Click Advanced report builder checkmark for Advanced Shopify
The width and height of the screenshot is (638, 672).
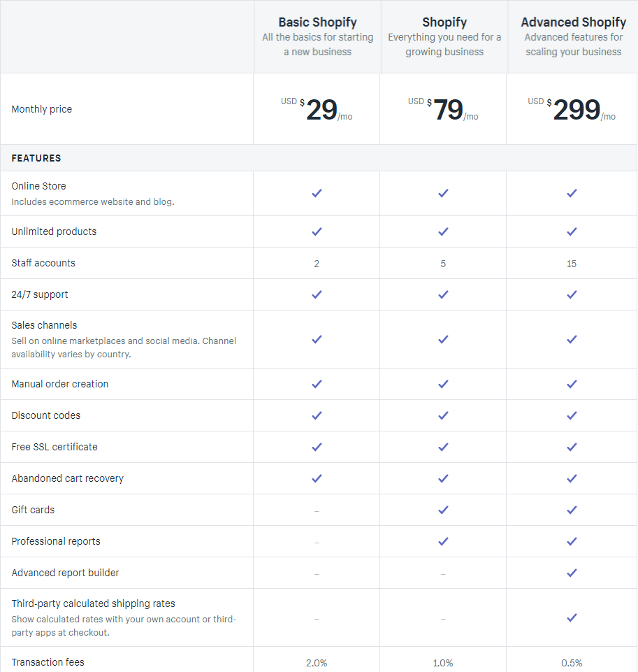pyautogui.click(x=572, y=573)
